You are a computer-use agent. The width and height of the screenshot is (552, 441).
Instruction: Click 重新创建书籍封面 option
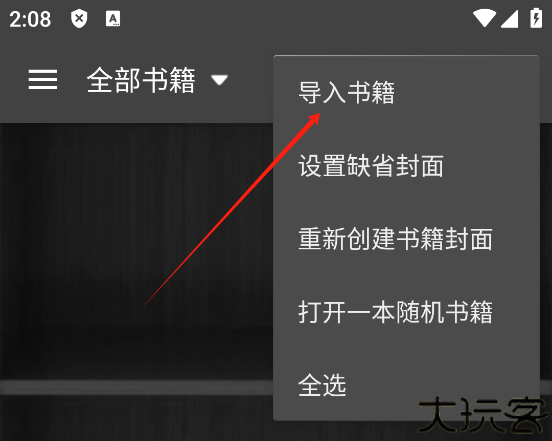pyautogui.click(x=406, y=239)
